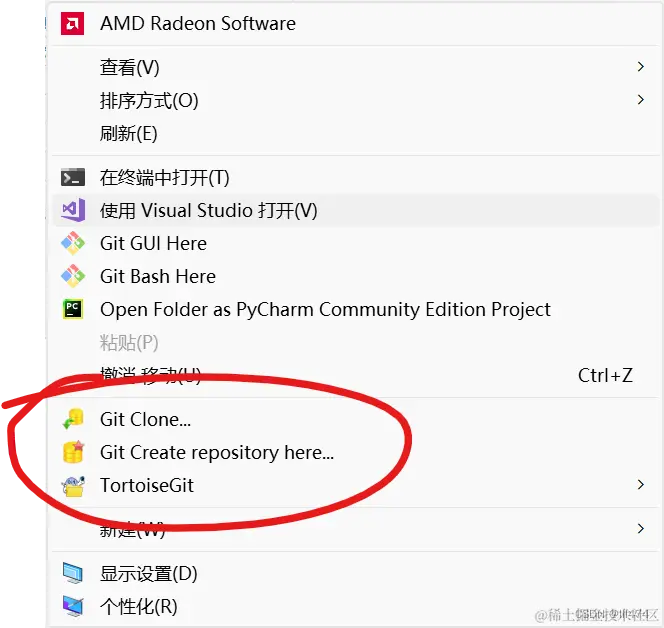Click the AMD Radeon Software icon

(x=73, y=23)
